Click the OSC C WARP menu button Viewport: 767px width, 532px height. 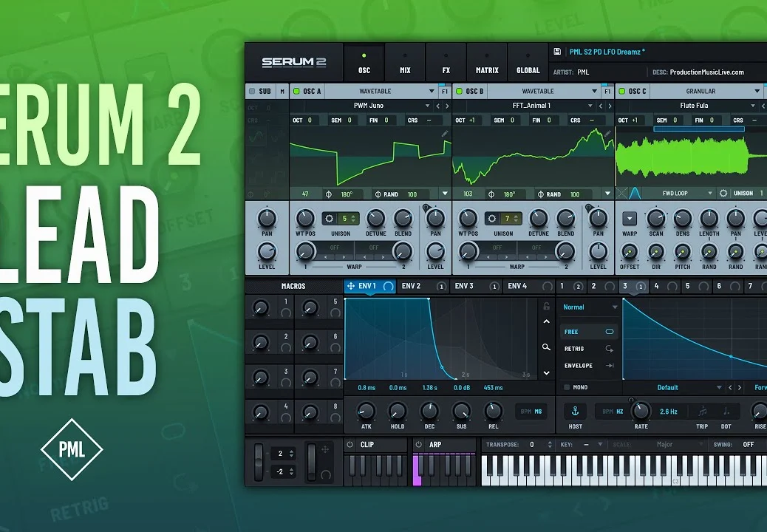coord(630,219)
